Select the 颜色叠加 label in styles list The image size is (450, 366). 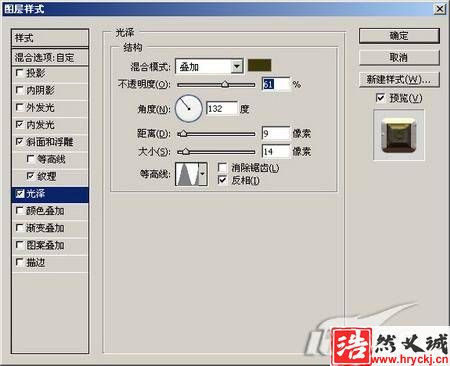pyautogui.click(x=45, y=211)
